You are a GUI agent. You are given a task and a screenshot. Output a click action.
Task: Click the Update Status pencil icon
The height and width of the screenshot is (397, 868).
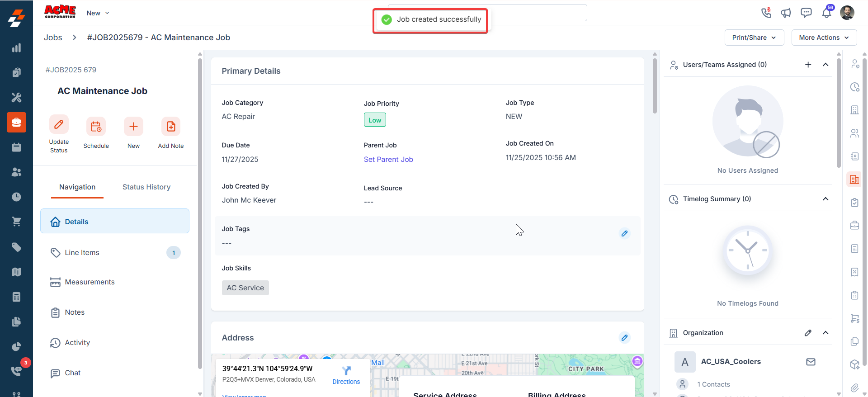click(x=59, y=124)
